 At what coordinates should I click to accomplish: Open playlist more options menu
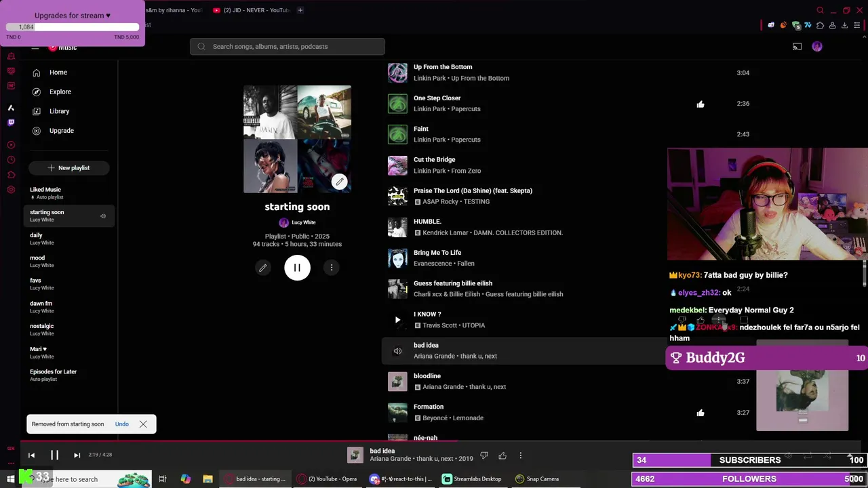pyautogui.click(x=332, y=268)
